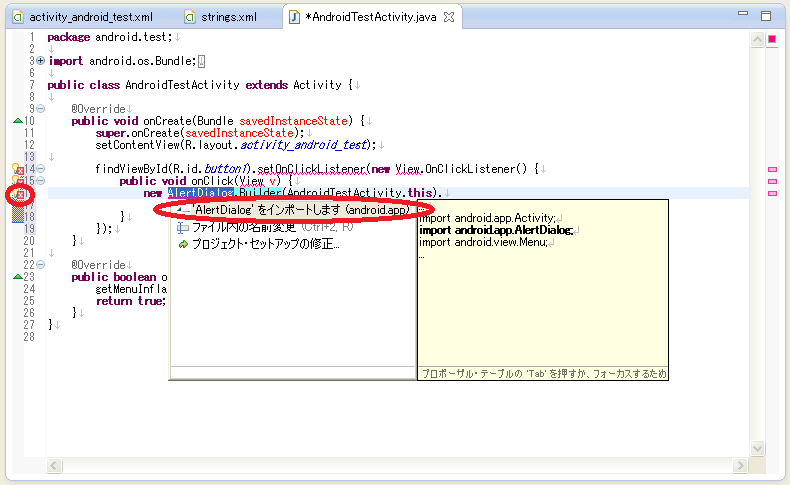Screen dimensions: 790x485
Task: Click the first pink error mark in overview ruler
Action: coord(772,170)
